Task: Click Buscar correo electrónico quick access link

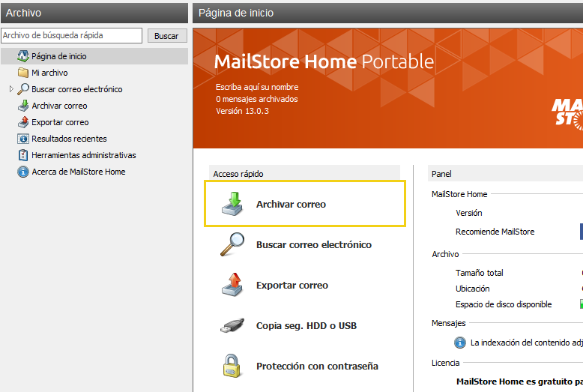Action: click(314, 245)
